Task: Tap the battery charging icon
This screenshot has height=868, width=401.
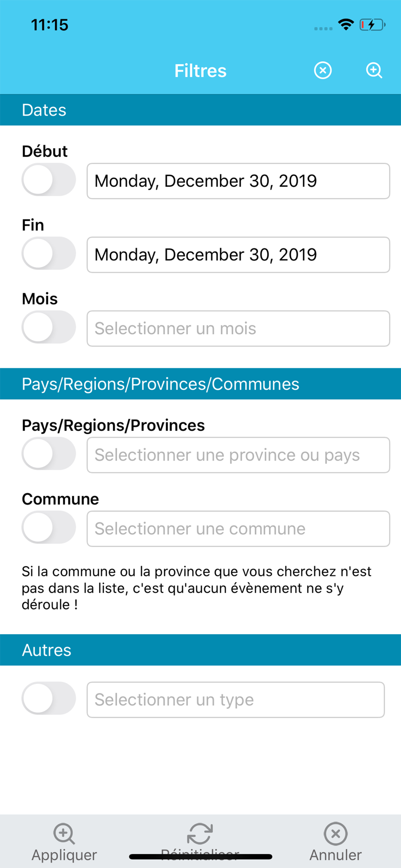Action: click(372, 25)
